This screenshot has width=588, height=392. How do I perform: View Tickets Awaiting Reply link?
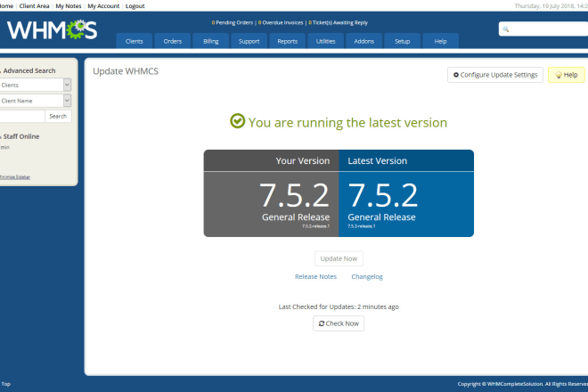[x=339, y=22]
